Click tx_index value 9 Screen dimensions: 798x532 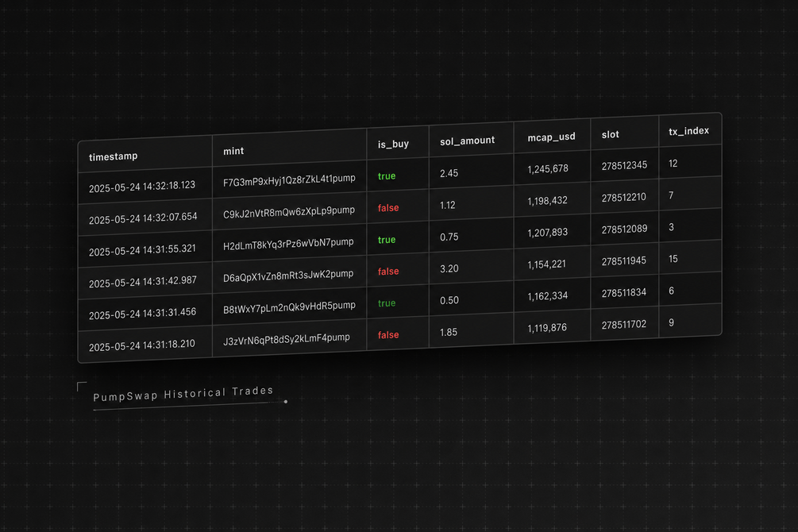tap(671, 322)
